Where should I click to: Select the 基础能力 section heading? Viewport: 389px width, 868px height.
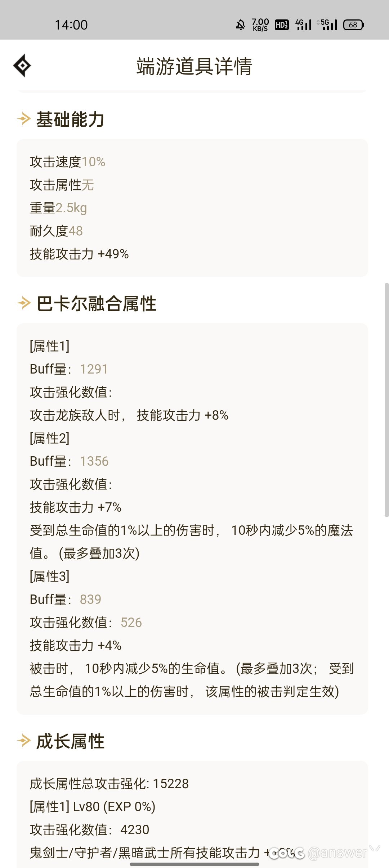(70, 119)
